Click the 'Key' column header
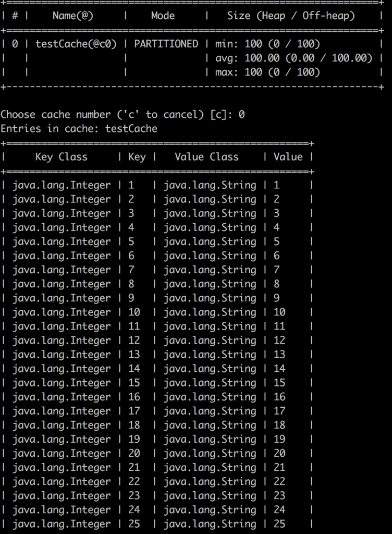Viewport: 392px width, 534px height. (x=137, y=156)
